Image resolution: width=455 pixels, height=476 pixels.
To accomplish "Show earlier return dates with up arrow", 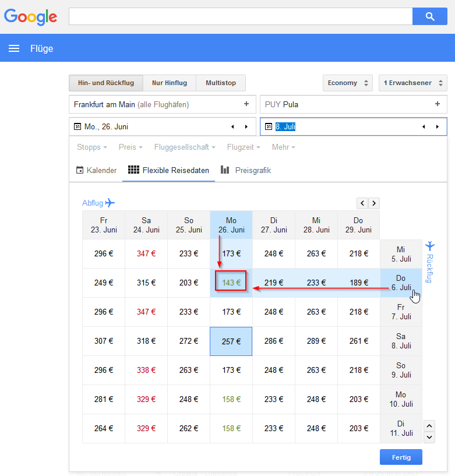I will (x=429, y=426).
